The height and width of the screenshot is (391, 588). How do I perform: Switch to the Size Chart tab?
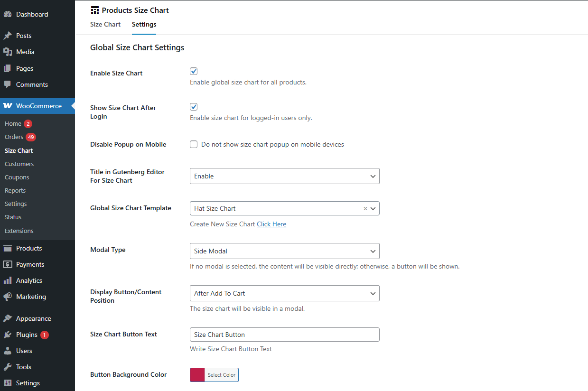click(105, 24)
